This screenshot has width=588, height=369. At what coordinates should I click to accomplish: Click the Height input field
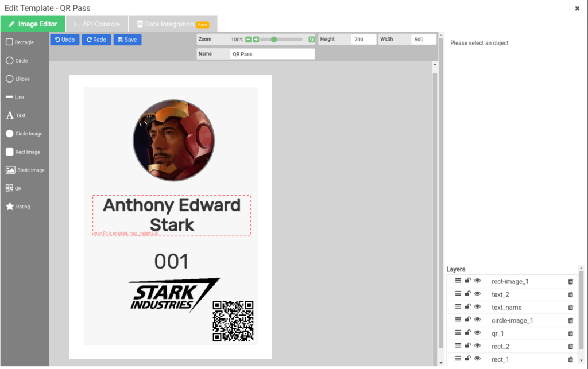363,40
